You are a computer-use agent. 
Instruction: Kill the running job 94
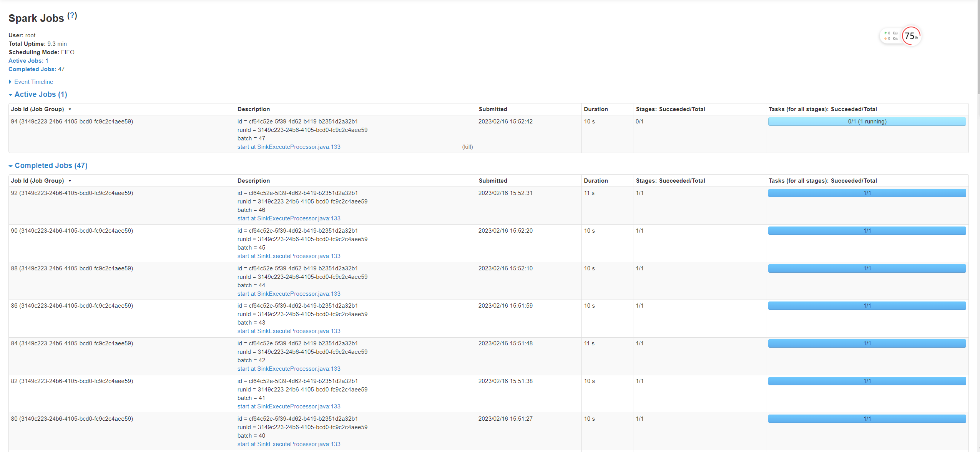(467, 147)
